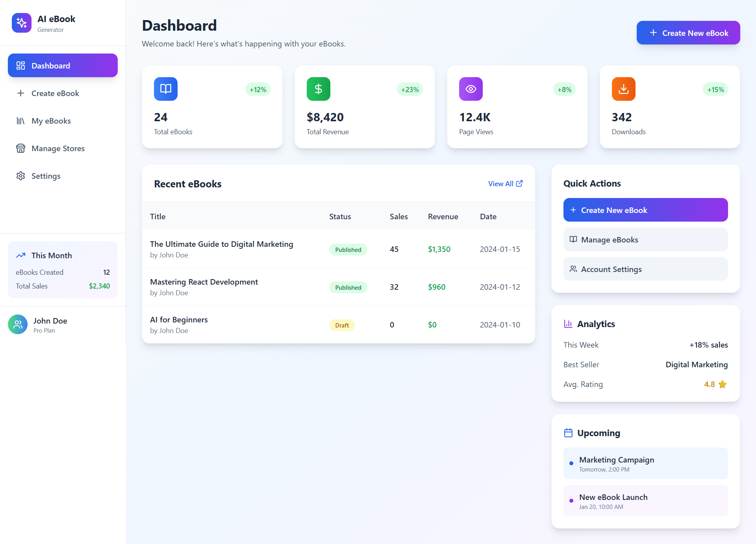
Task: Open the Dashboard sidebar item
Action: pyautogui.click(x=63, y=65)
